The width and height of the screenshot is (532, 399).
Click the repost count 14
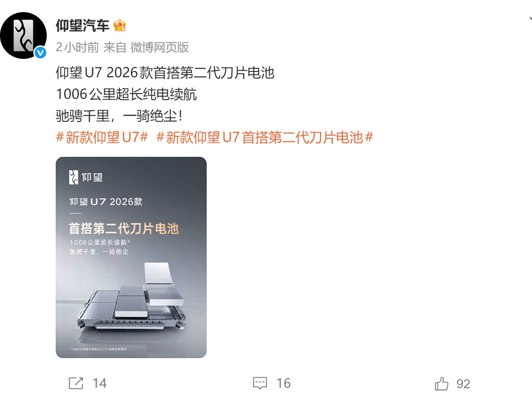[x=100, y=383]
